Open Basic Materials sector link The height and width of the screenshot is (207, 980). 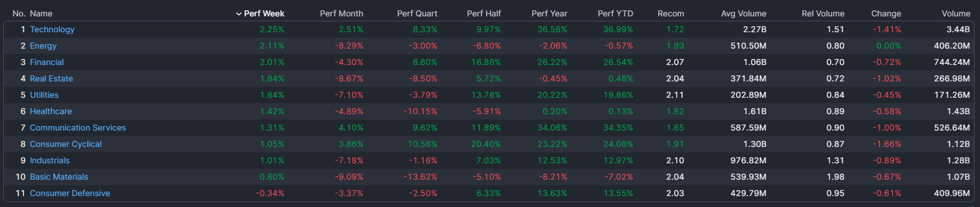[59, 177]
